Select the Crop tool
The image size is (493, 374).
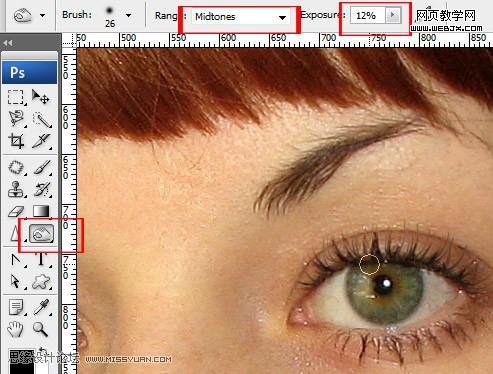click(x=16, y=141)
